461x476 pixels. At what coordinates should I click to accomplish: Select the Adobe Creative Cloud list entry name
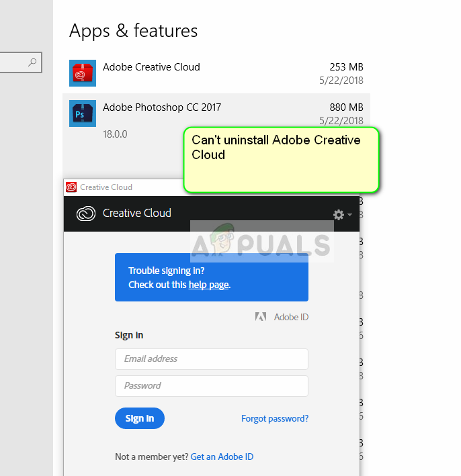pos(151,67)
